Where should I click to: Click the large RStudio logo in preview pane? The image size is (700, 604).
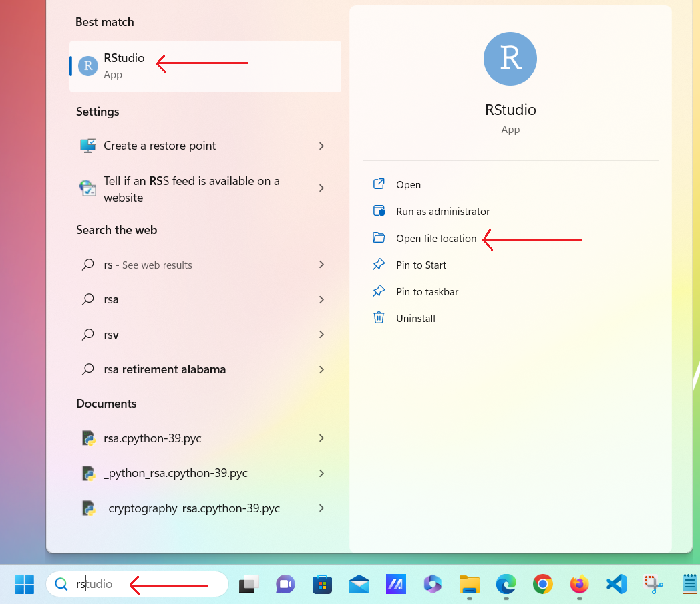pos(510,59)
